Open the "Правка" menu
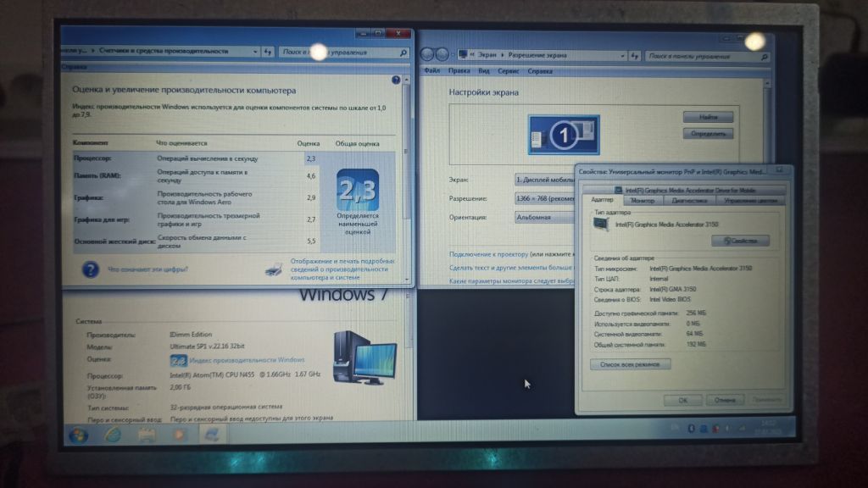The height and width of the screenshot is (488, 868). tap(459, 71)
